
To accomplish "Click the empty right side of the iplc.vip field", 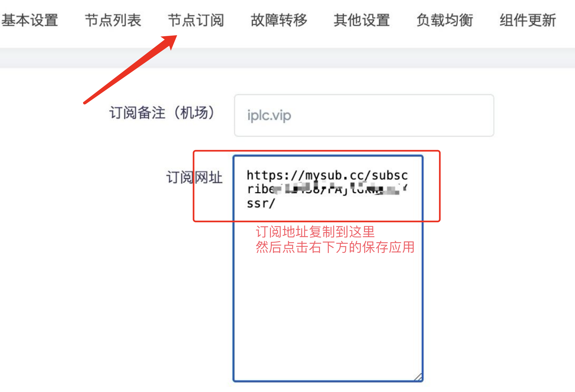I will tap(392, 115).
